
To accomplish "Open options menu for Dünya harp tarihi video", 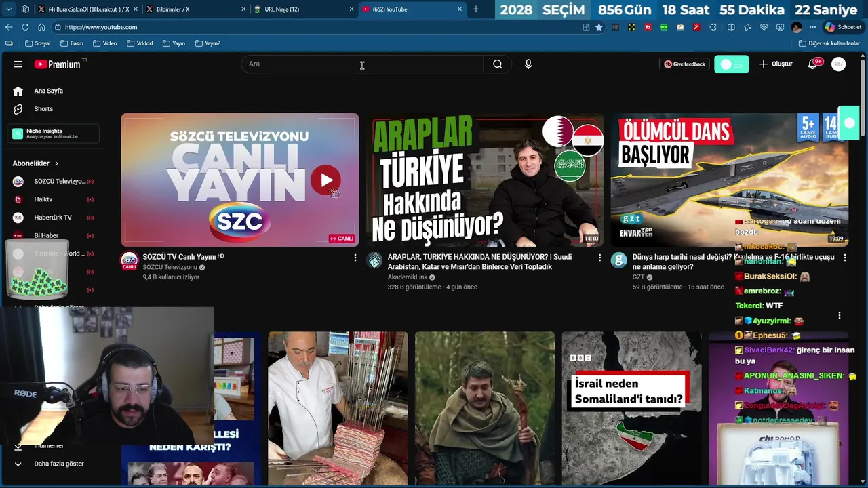I will tap(844, 258).
